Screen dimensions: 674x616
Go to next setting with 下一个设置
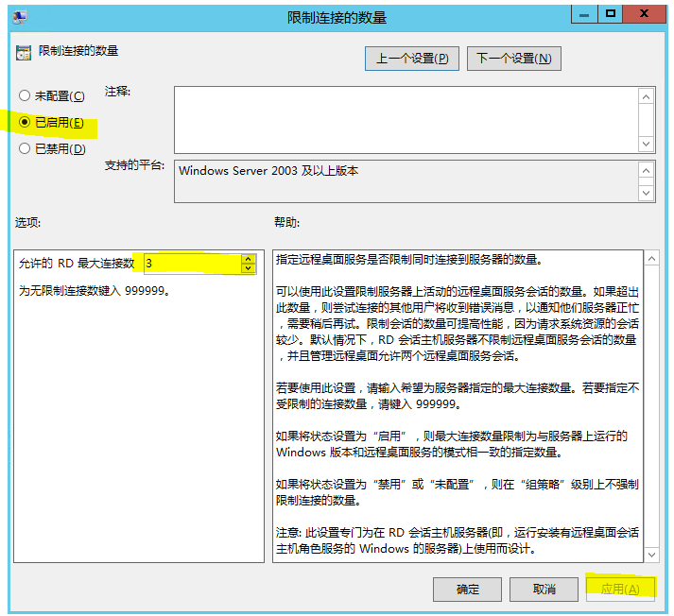click(514, 59)
